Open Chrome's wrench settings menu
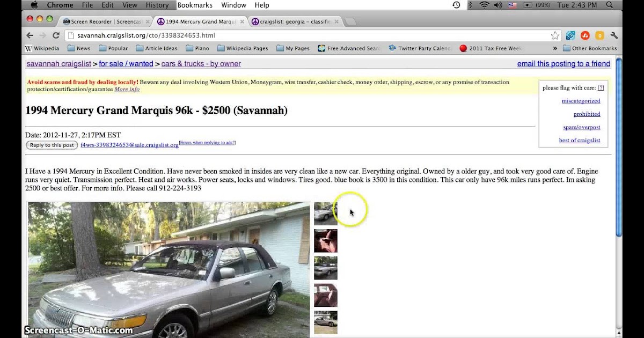This screenshot has height=338, width=644. coord(614,35)
